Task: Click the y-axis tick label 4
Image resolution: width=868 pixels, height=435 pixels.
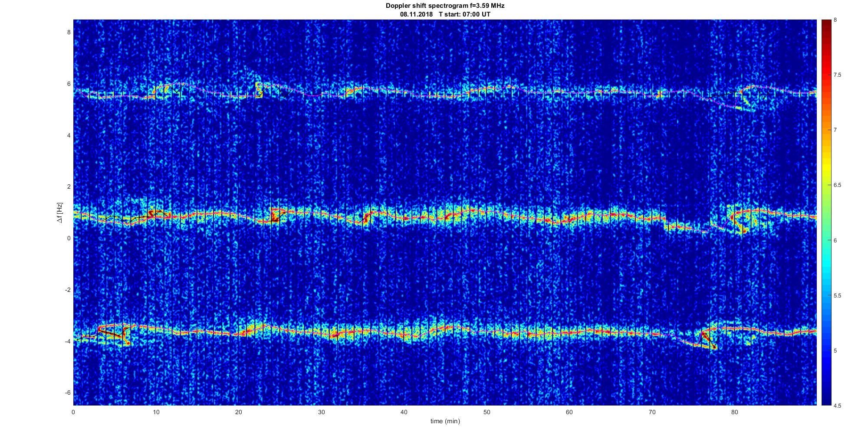Action: 68,135
